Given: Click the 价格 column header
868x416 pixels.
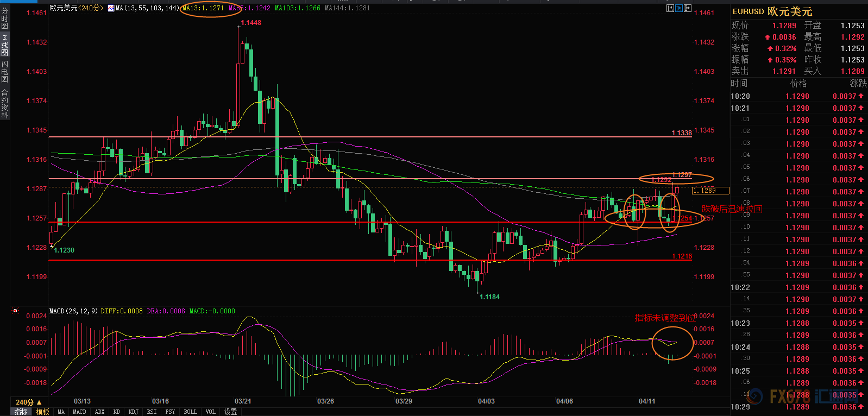Looking at the screenshot, I should 798,83.
